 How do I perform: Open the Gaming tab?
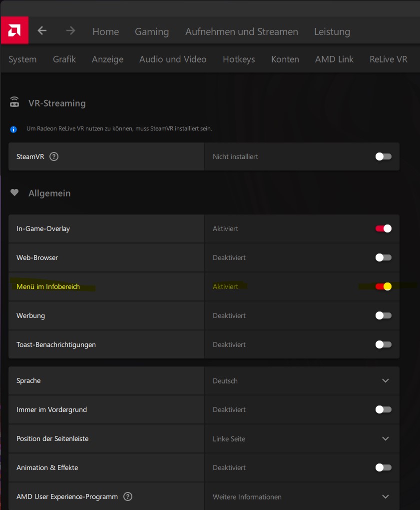click(152, 31)
